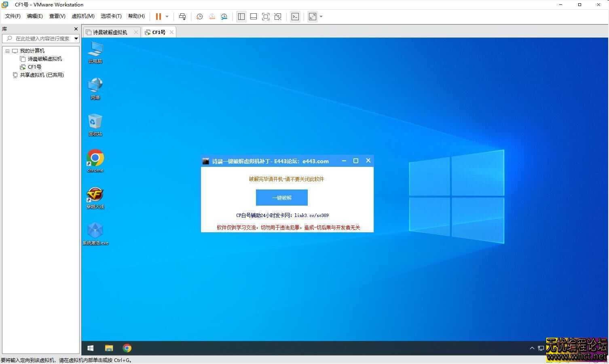Click the Send Ctrl+Alt+Del toolbar icon

pyautogui.click(x=182, y=17)
